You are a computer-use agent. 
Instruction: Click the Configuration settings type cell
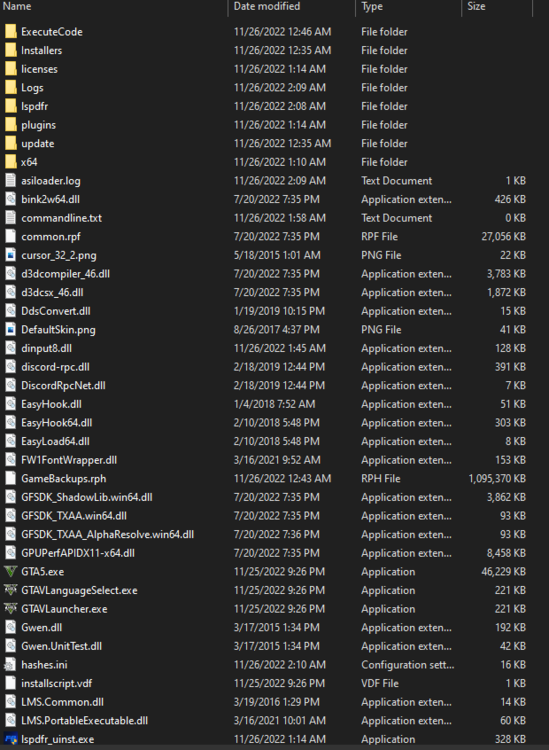click(x=407, y=665)
